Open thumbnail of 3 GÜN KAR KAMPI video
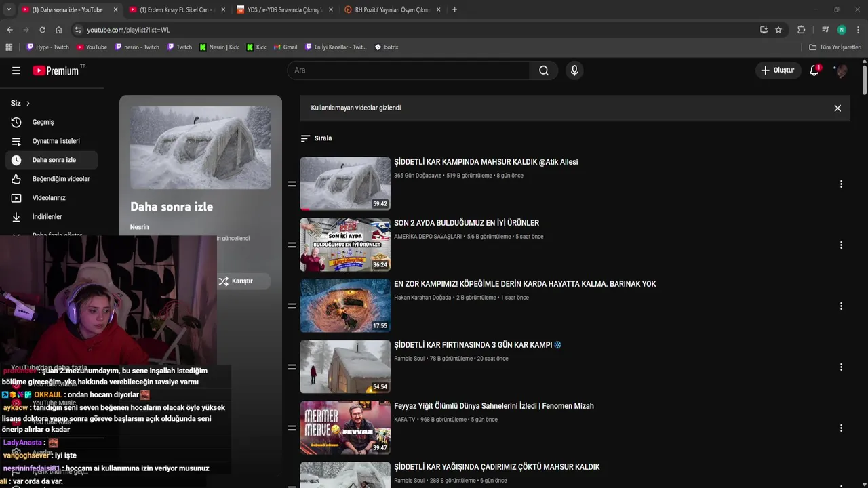868x488 pixels. tap(345, 367)
